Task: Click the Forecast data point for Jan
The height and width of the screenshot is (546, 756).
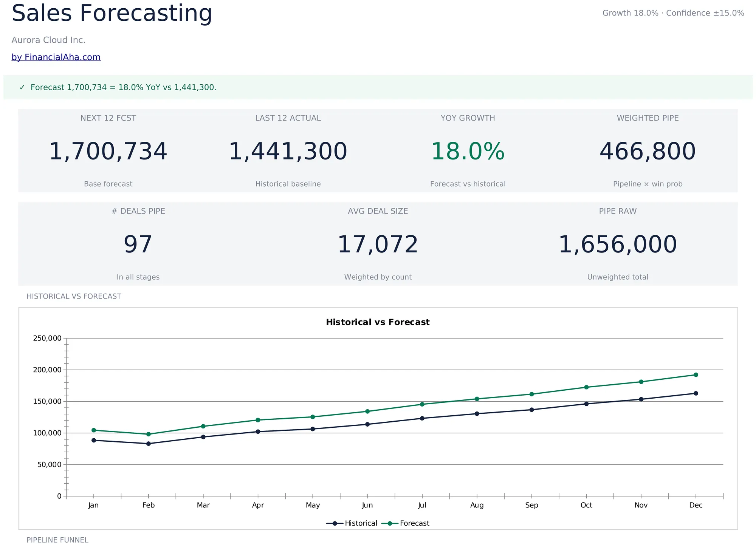Action: coord(94,430)
